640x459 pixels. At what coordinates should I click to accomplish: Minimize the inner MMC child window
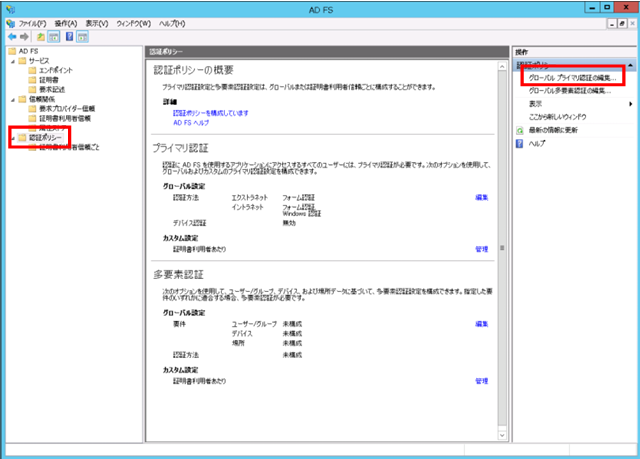pos(612,24)
